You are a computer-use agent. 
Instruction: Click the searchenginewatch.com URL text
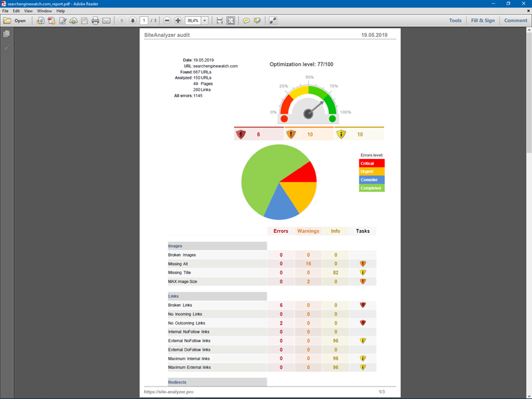pyautogui.click(x=215, y=66)
